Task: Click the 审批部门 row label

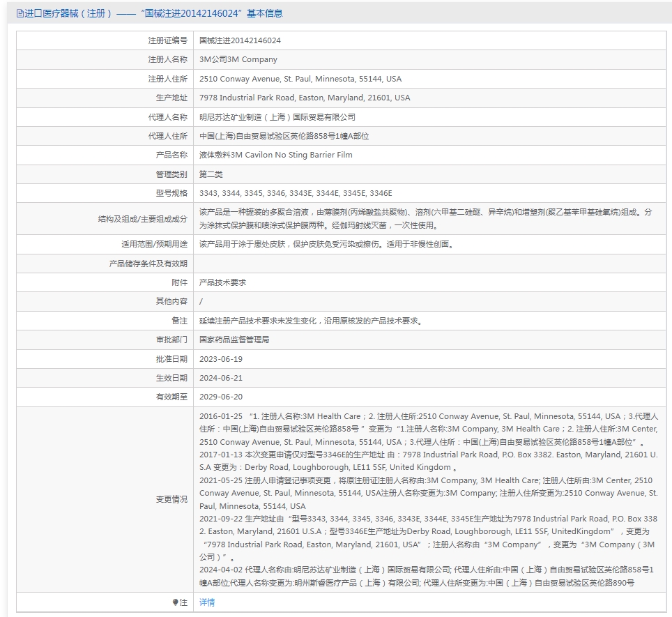Action: click(171, 340)
